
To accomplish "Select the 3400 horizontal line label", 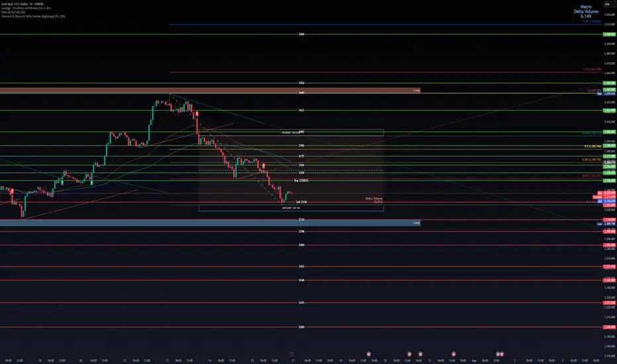I will click(301, 132).
